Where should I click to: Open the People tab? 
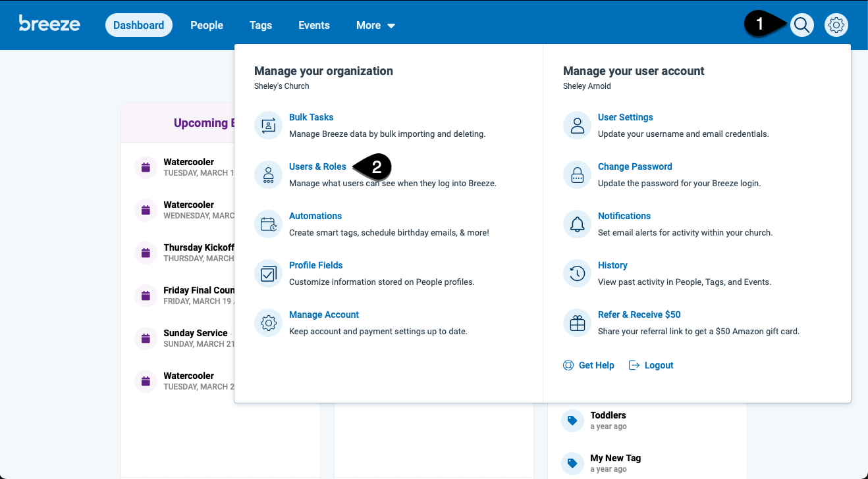(207, 25)
